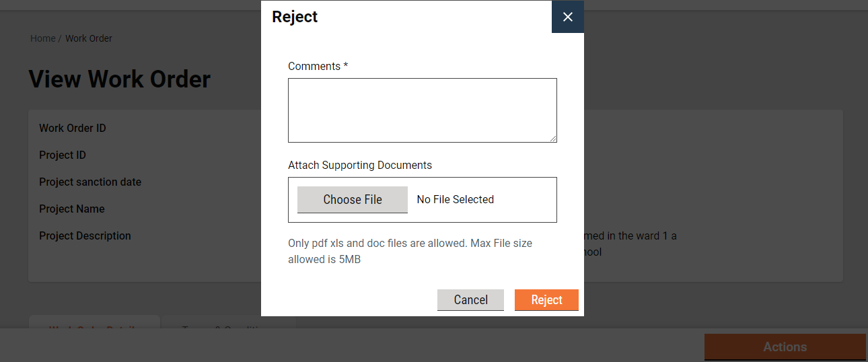Click the View Work Order heading
Viewport: 868px width, 362px height.
[120, 79]
